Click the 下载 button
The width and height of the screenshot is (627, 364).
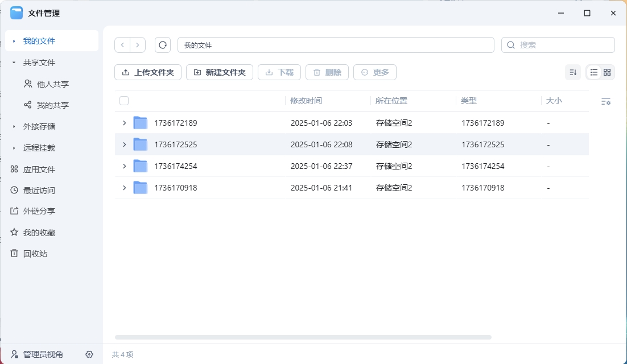coord(279,72)
